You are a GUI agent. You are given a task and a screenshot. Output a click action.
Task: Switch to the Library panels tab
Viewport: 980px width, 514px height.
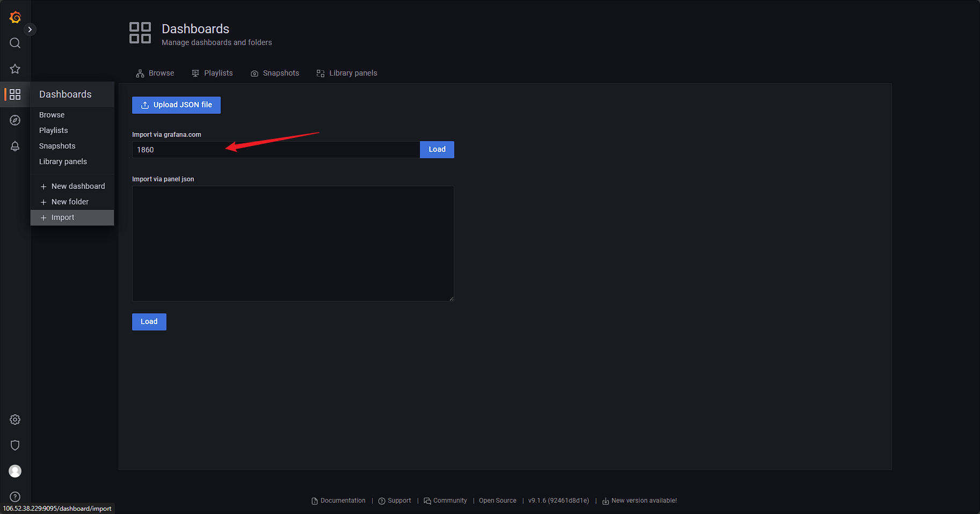347,73
